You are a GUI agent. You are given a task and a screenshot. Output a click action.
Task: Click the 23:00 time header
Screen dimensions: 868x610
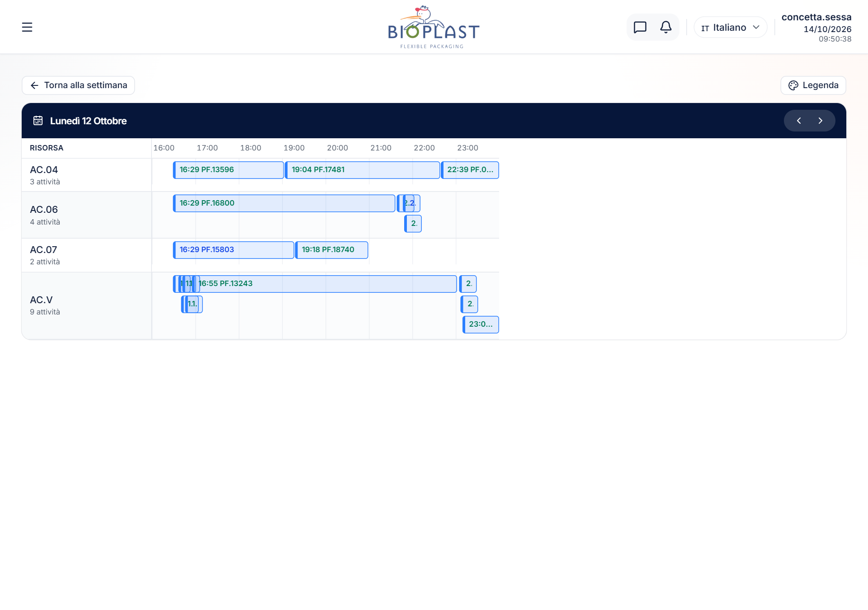click(x=467, y=148)
